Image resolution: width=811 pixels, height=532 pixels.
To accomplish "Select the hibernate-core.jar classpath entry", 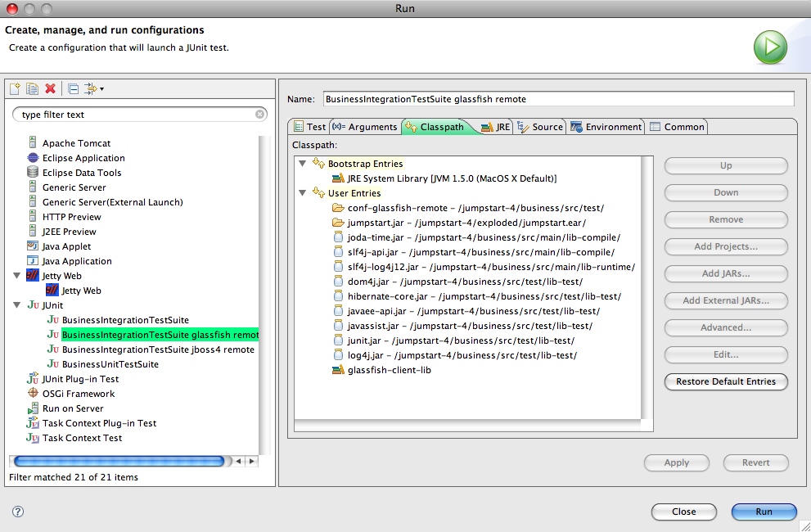I will [x=476, y=296].
